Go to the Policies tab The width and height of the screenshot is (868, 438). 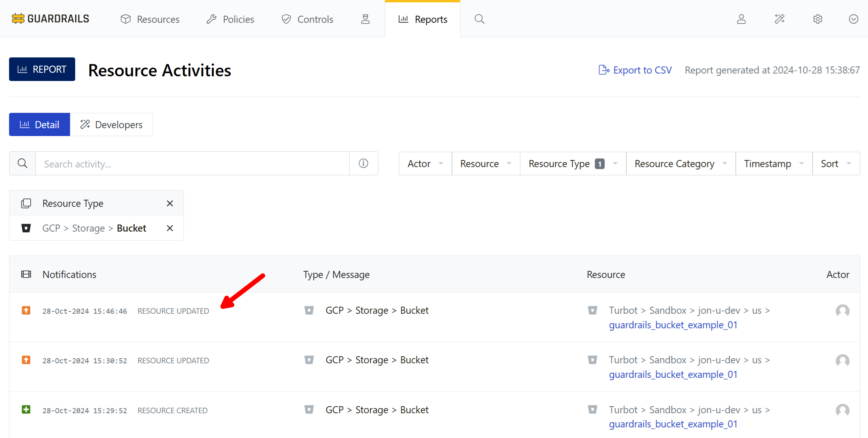click(x=230, y=19)
